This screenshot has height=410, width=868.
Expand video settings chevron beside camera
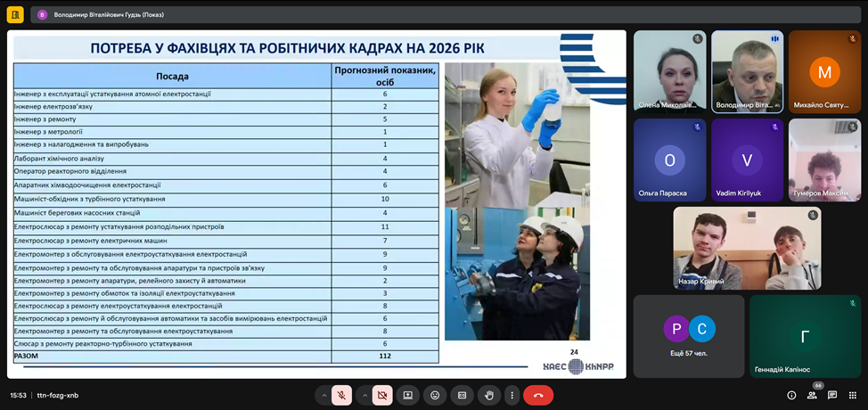pos(364,395)
